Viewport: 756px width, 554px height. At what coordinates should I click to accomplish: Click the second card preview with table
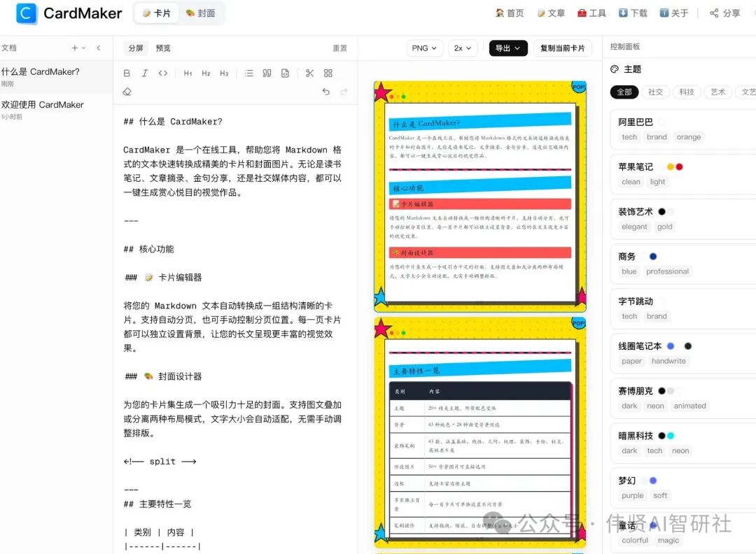point(479,432)
